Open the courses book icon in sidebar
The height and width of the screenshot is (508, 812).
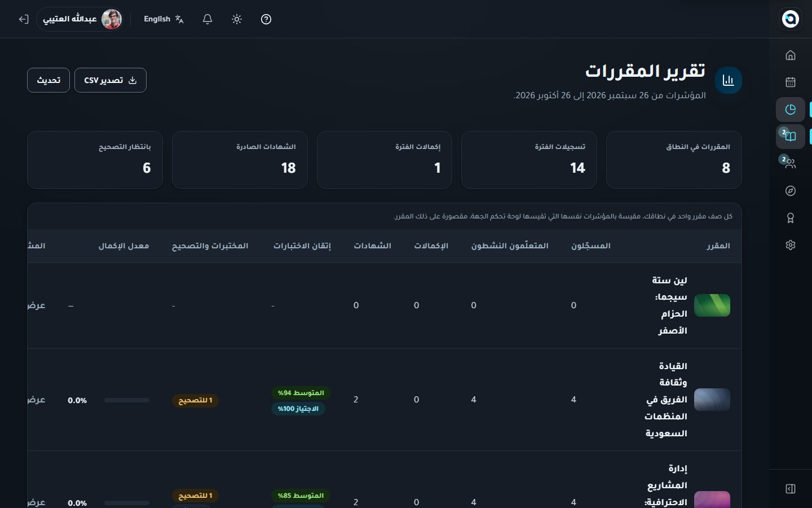point(791,137)
